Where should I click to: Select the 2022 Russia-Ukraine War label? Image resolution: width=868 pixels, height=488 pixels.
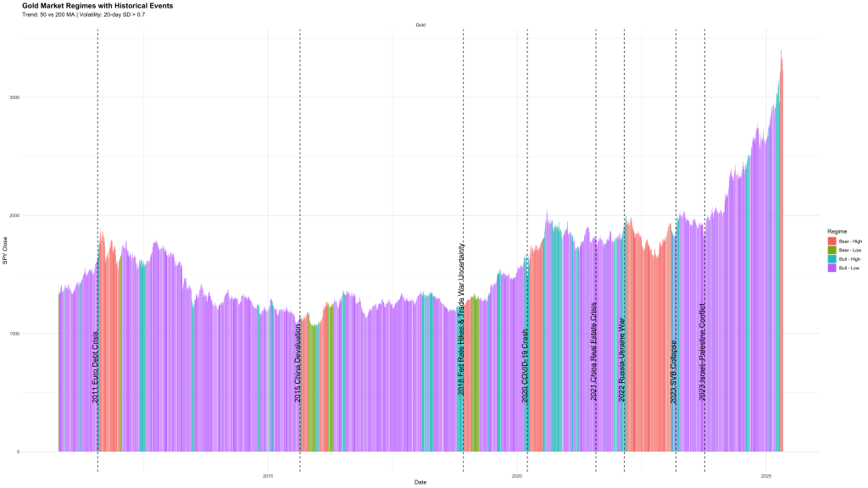pos(621,360)
